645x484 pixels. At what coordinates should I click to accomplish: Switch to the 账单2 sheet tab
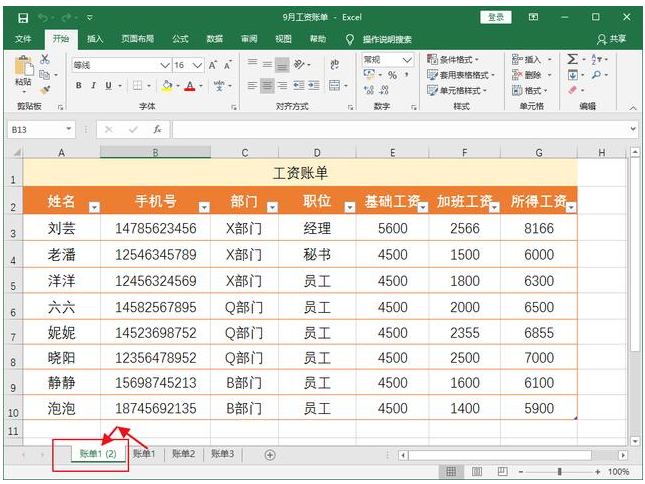coord(183,454)
